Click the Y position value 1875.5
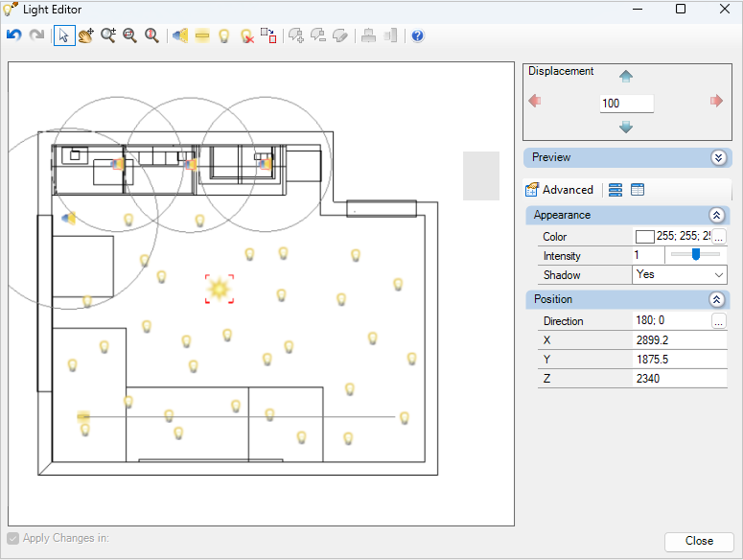The image size is (743, 560). 680,360
